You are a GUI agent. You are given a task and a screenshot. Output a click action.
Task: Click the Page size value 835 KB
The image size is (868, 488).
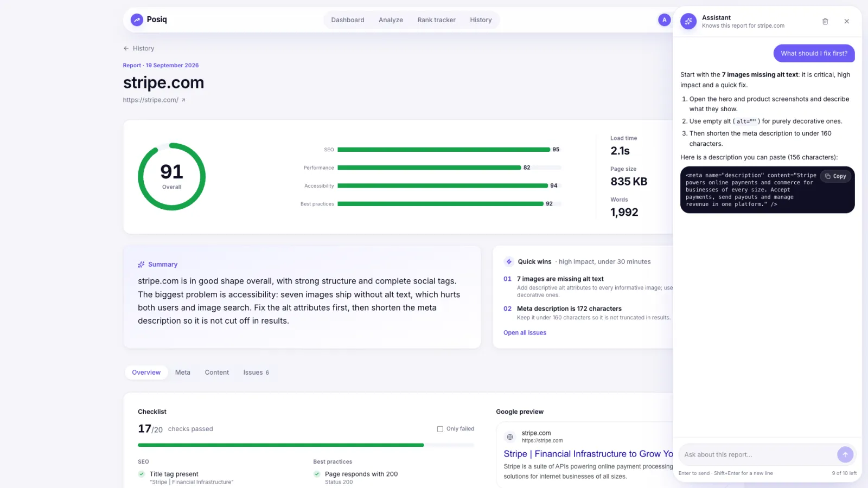(629, 182)
